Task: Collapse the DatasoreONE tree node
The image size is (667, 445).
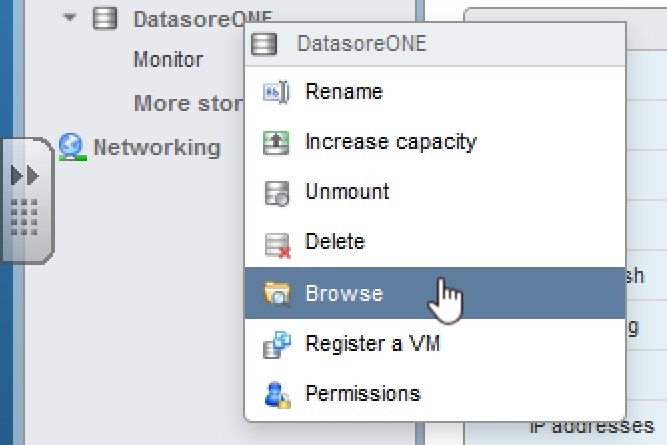Action: [68, 18]
